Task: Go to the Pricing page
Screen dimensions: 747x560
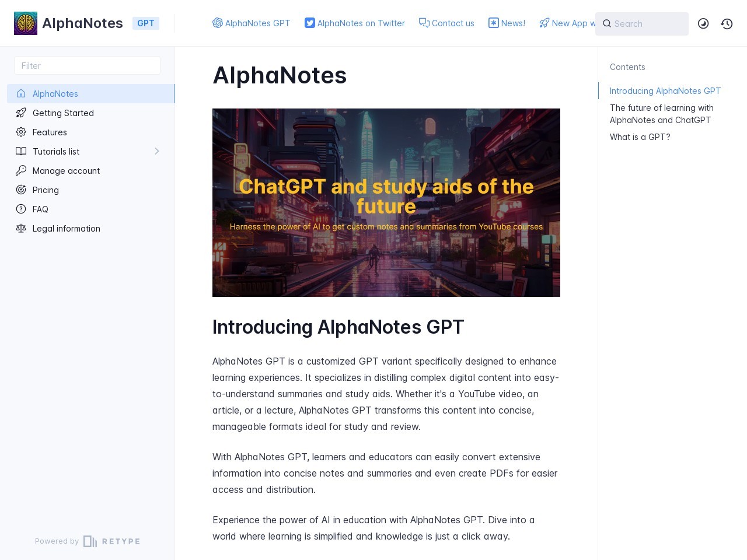Action: pyautogui.click(x=90, y=190)
